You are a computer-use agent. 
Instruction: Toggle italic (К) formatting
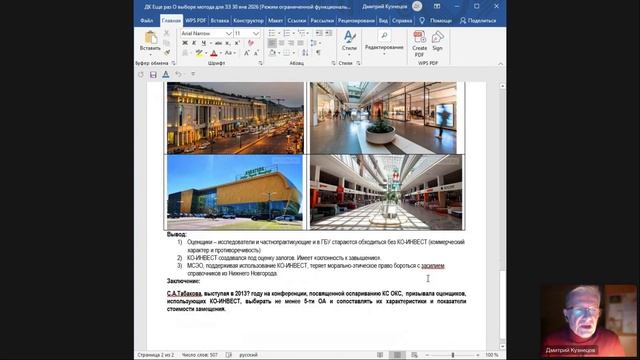coord(194,43)
